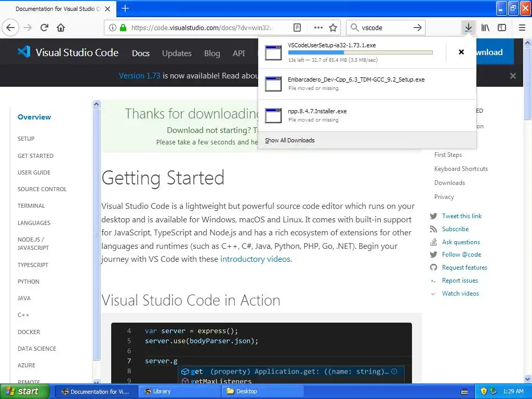Select the npp.8.4.7.Installer.exe download entry
The width and height of the screenshot is (532, 399).
pos(367,115)
